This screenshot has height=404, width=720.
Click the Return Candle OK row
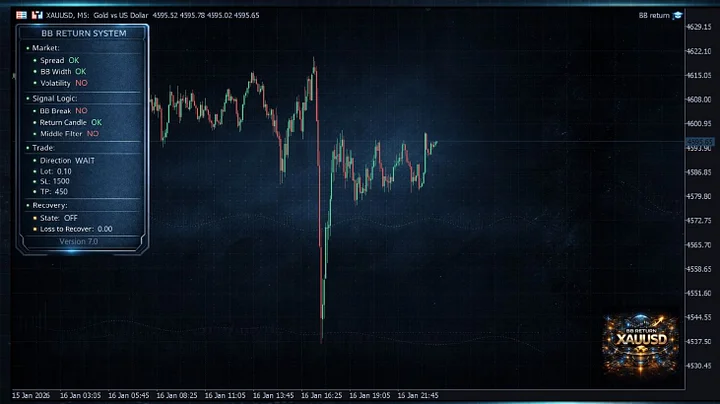[x=71, y=122]
